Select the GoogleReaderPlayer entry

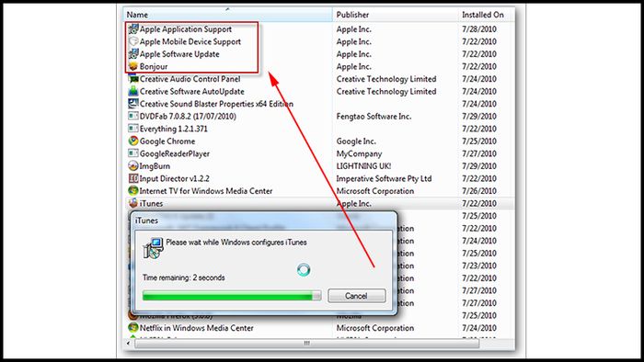(175, 153)
